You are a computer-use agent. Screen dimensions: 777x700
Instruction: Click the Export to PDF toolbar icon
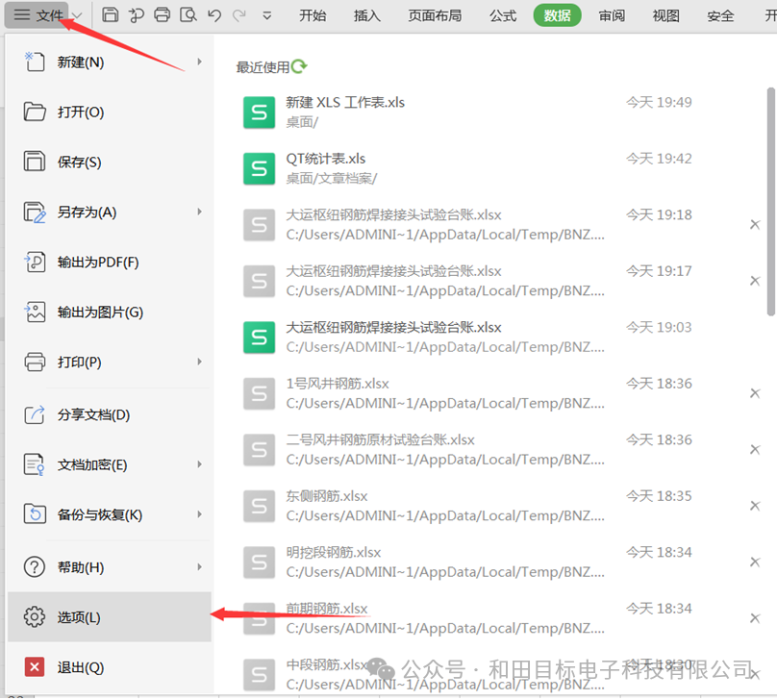click(x=137, y=15)
